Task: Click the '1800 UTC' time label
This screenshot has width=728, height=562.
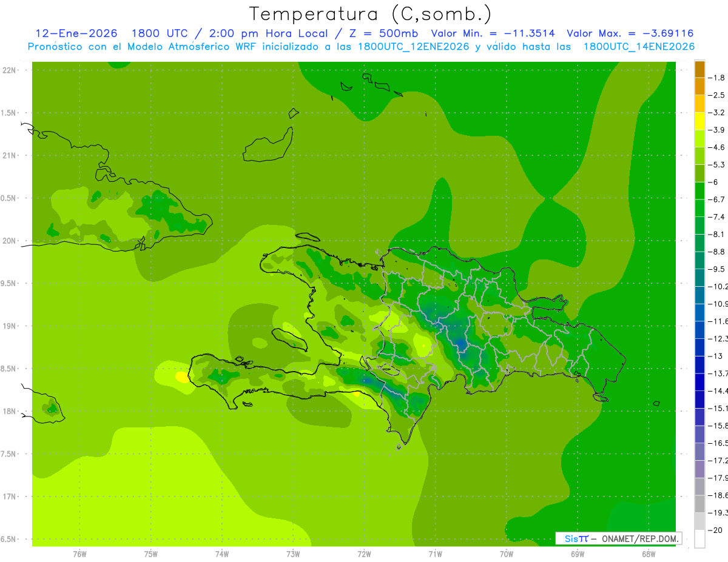Action: click(x=160, y=33)
